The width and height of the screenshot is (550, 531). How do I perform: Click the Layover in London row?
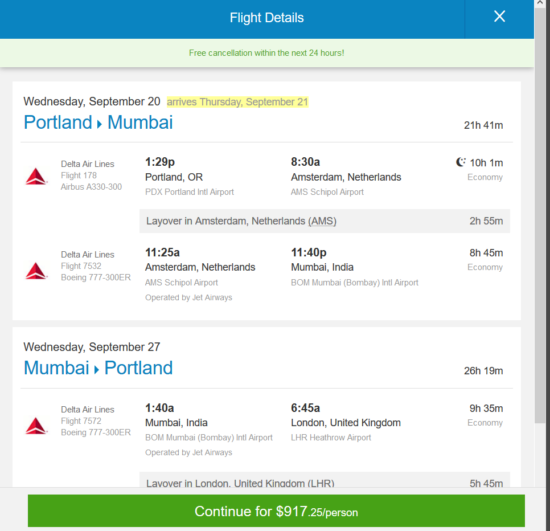[324, 480]
